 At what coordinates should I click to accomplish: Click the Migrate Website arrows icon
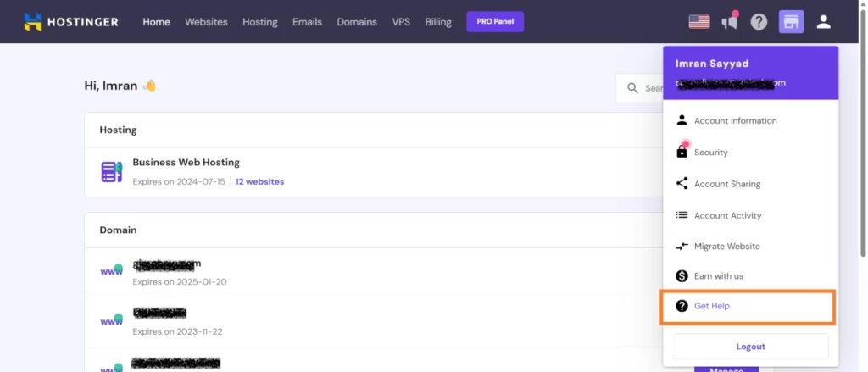click(682, 246)
